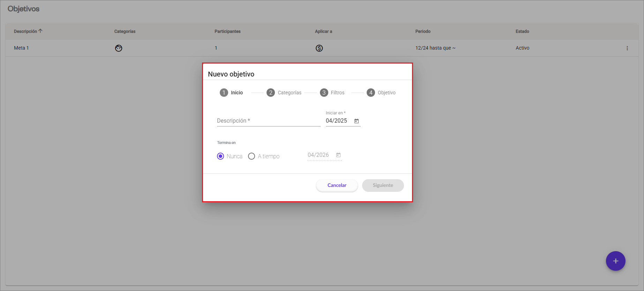The width and height of the screenshot is (644, 291).
Task: Click the face category icon in Meta 1 row
Action: pos(119,48)
